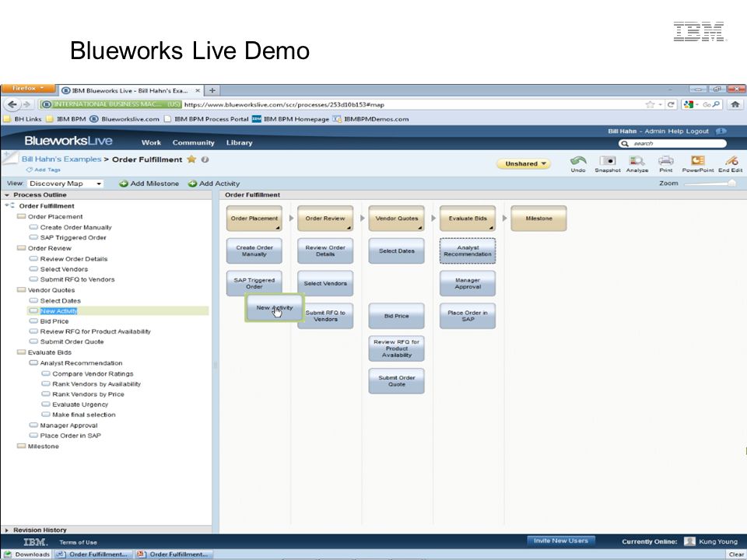Viewport: 747px width, 560px height.
Task: Open the Library menu
Action: point(239,142)
